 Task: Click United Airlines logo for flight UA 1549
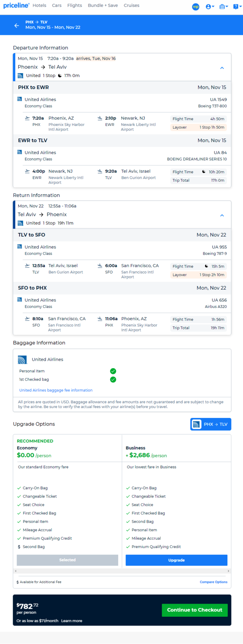coord(20,99)
